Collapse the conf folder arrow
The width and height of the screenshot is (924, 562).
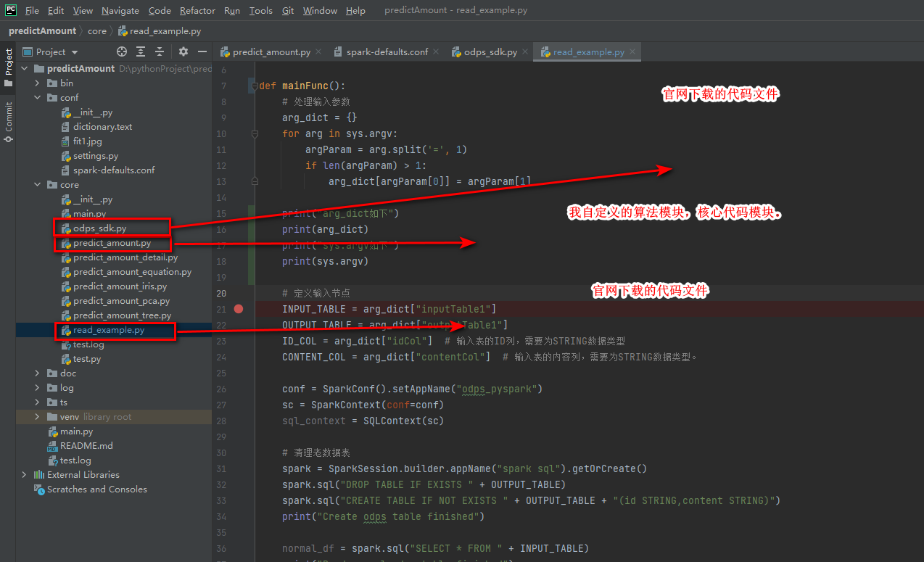pos(38,97)
